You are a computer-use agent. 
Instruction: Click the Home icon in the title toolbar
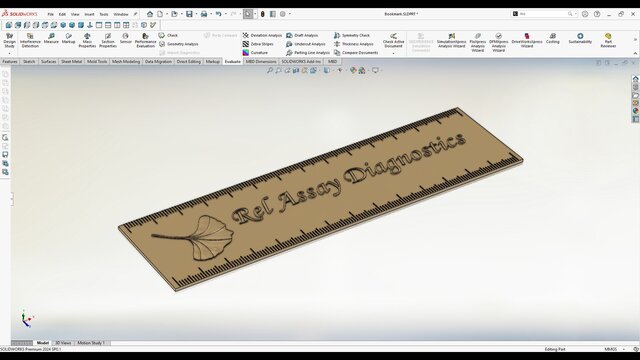[150, 14]
